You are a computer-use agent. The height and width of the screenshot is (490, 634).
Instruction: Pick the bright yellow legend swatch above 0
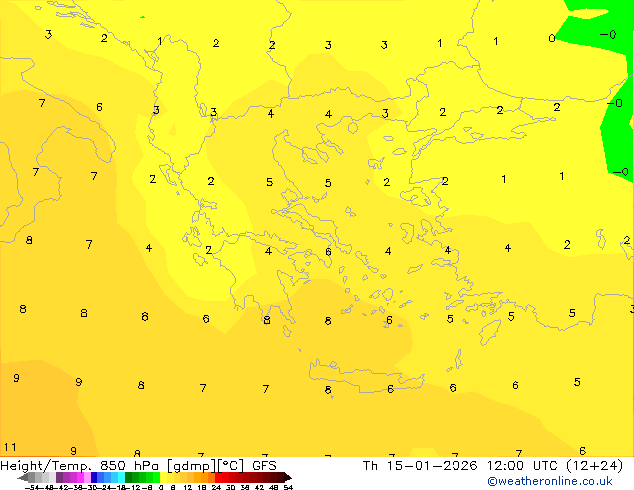coord(163,477)
